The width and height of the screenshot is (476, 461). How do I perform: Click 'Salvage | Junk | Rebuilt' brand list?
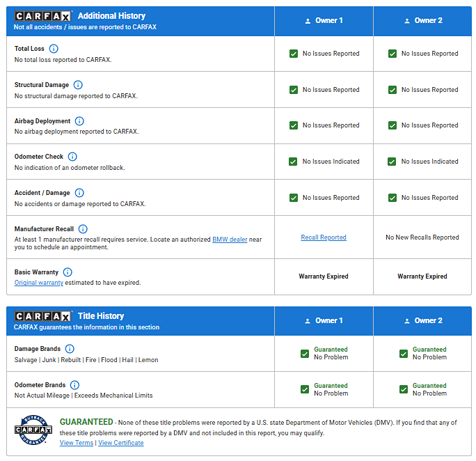pyautogui.click(x=86, y=360)
